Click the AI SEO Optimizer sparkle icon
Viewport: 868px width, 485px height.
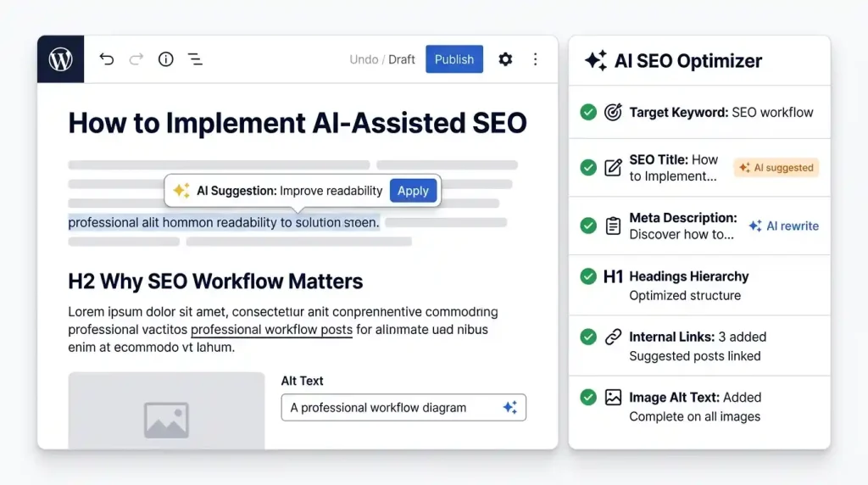[x=596, y=60]
